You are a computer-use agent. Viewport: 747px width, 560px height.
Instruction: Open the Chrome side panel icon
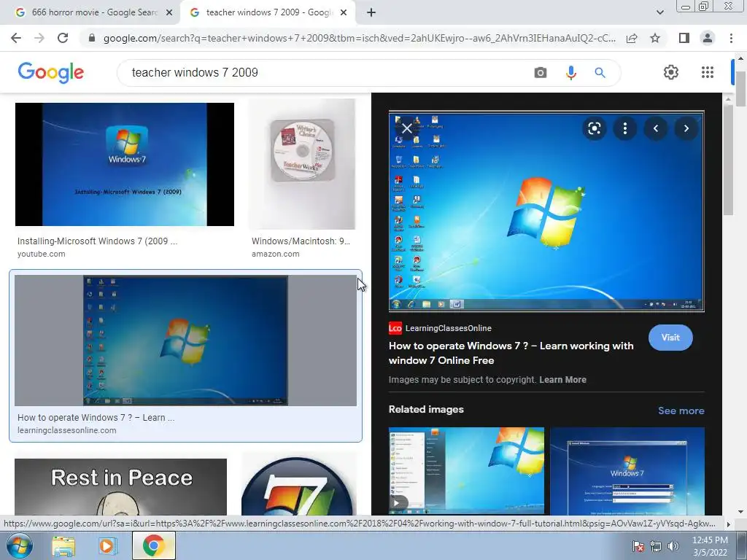(x=684, y=38)
